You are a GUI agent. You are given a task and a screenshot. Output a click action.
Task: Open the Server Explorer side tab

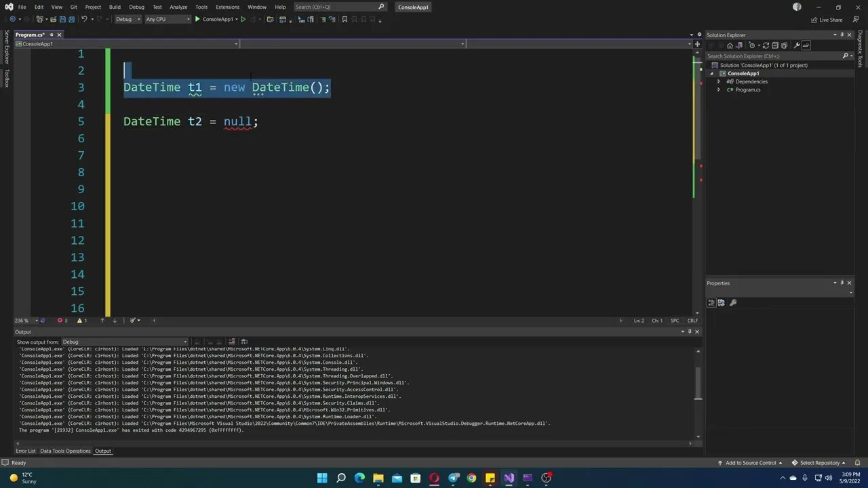point(7,47)
